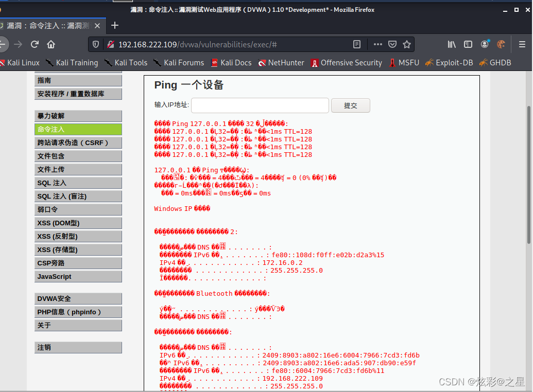Open 弱口令 menu item
This screenshot has height=392, width=533.
coord(78,209)
